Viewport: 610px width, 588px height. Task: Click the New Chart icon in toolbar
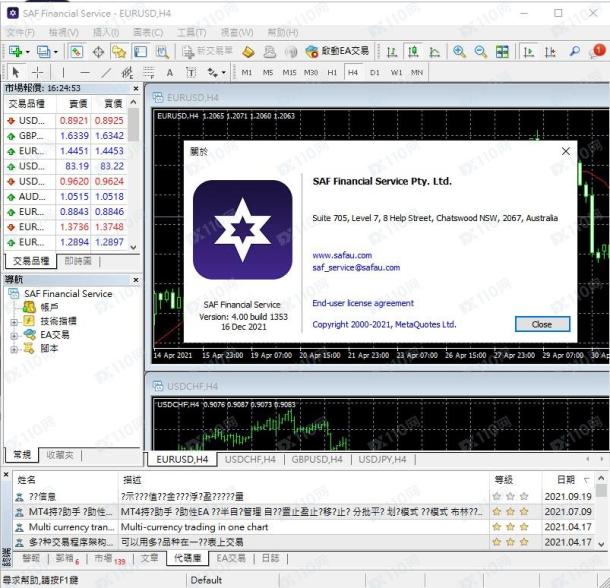pos(15,51)
